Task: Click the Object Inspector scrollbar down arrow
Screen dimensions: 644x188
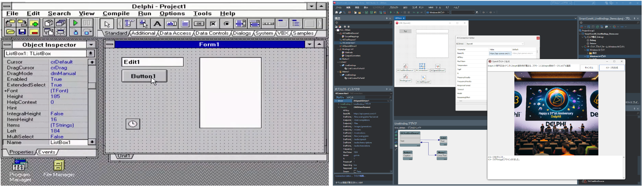Action: [x=92, y=142]
